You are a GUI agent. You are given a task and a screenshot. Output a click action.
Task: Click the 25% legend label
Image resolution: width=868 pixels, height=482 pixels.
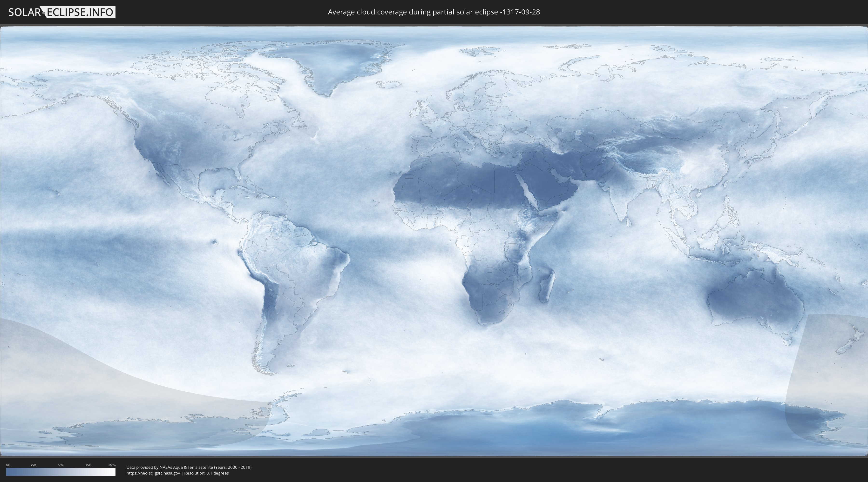[x=33, y=465]
